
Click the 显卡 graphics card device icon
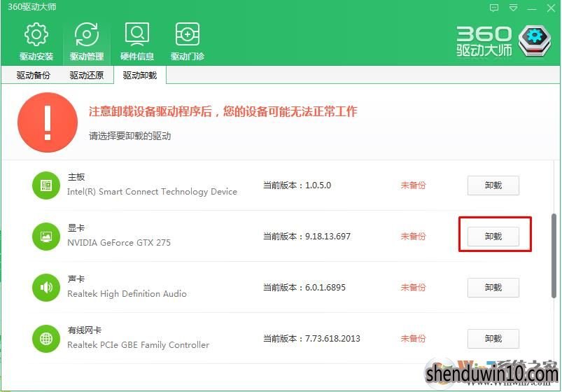46,237
